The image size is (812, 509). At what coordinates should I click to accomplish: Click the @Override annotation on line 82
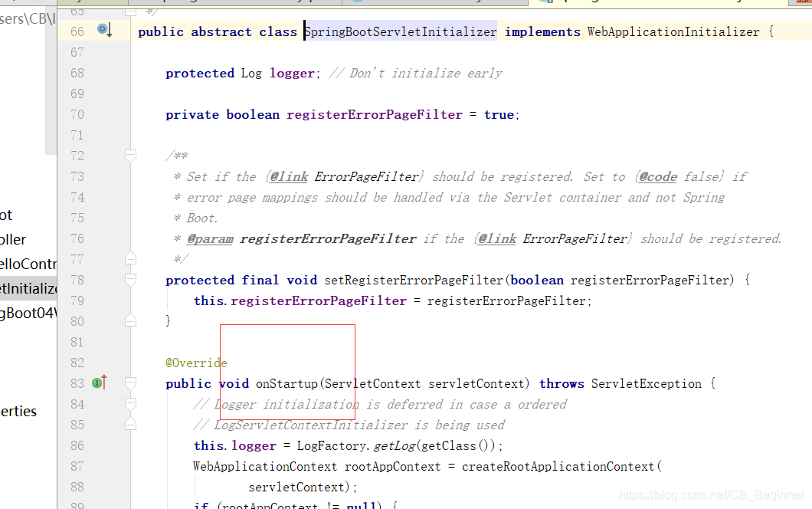[x=196, y=363]
